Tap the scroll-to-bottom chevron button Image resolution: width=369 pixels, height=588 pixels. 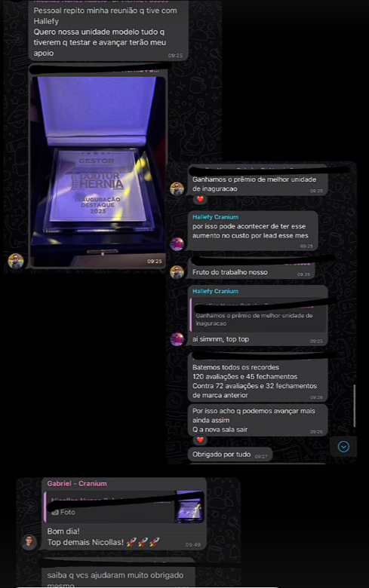pos(343,446)
